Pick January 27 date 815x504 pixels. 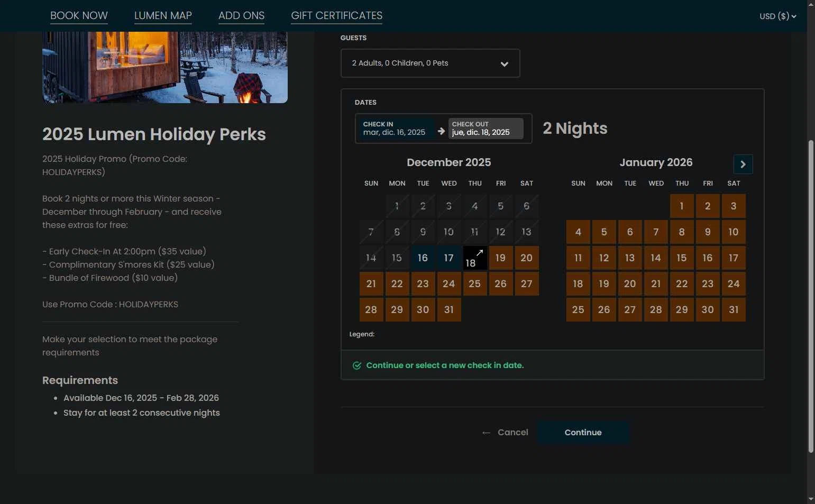tap(630, 310)
